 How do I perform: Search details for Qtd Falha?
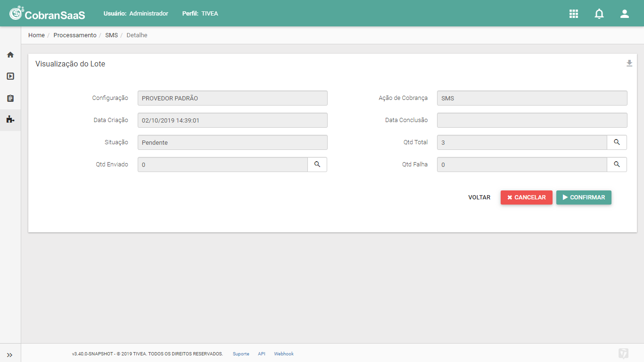(x=617, y=165)
